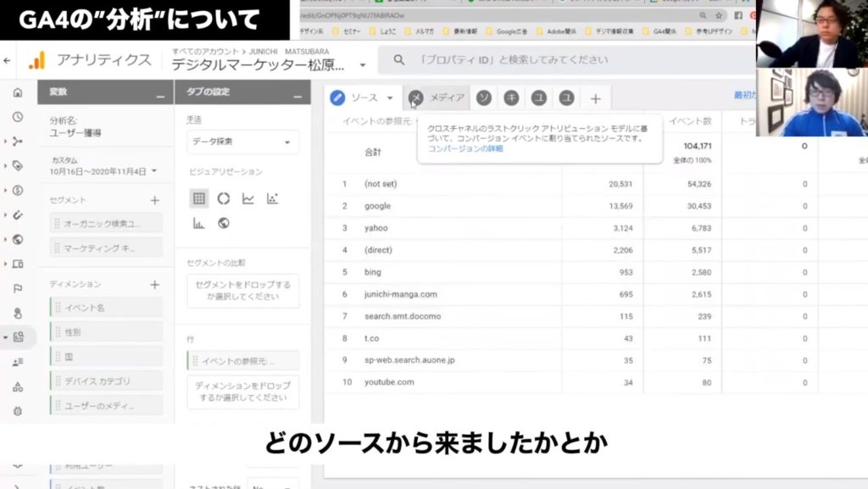Open the コンバージョンの詳細 link
The width and height of the screenshot is (868, 489).
click(x=465, y=148)
